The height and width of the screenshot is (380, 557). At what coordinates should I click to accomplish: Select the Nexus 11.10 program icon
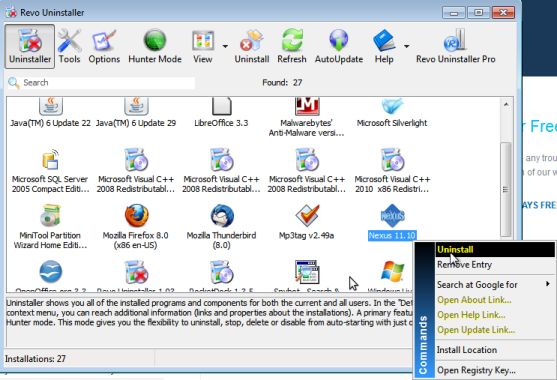point(392,216)
